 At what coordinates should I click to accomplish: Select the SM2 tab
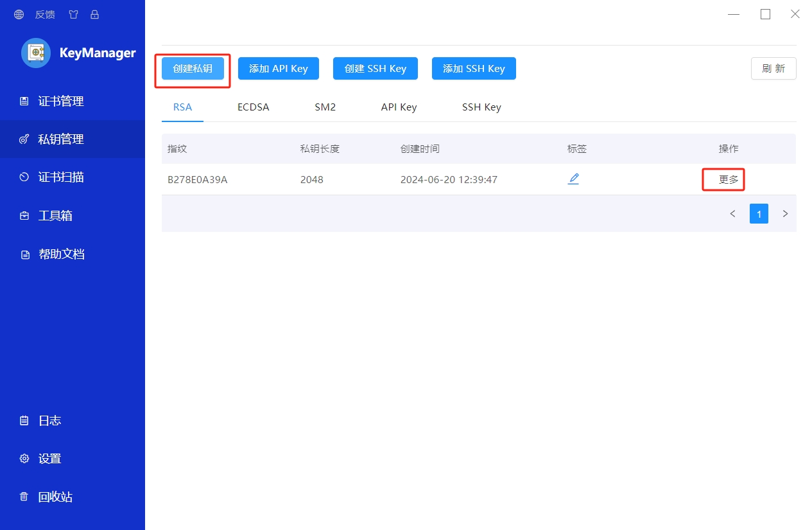pos(325,107)
